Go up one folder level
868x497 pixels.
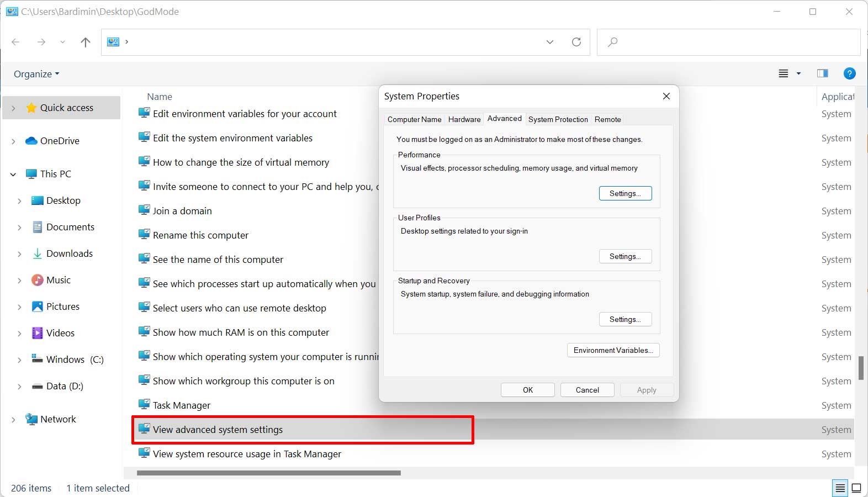[x=86, y=42]
